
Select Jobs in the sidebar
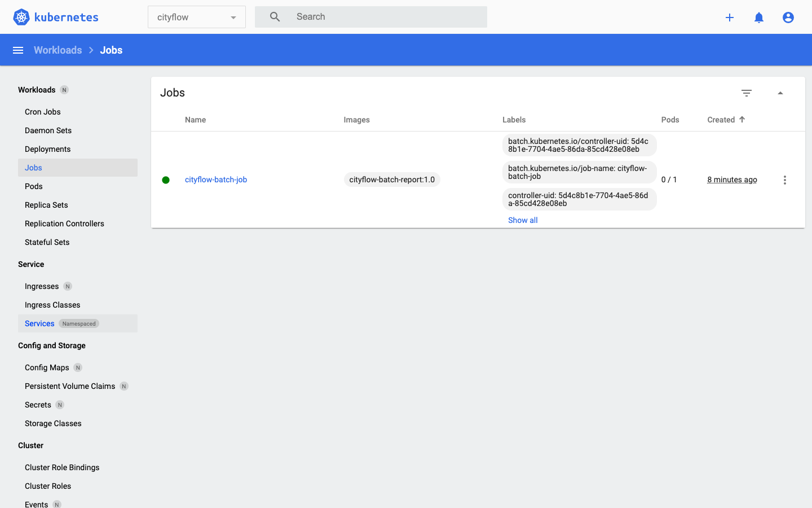(78, 168)
